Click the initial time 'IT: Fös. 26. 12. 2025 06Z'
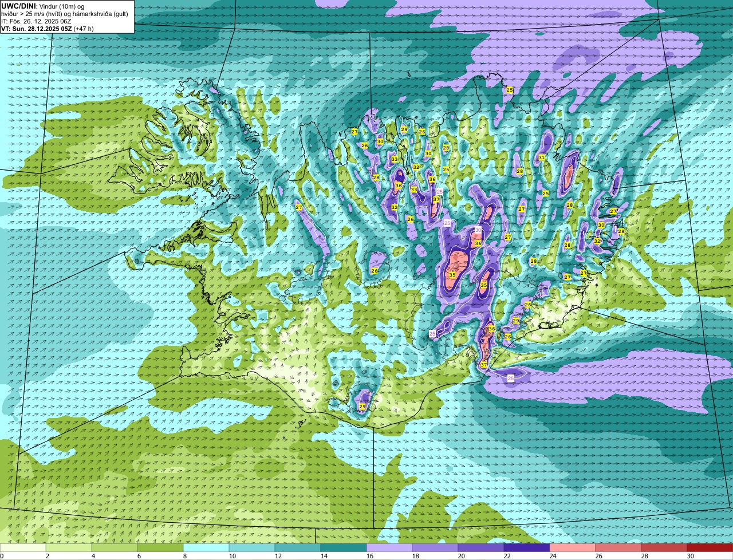 36,21
